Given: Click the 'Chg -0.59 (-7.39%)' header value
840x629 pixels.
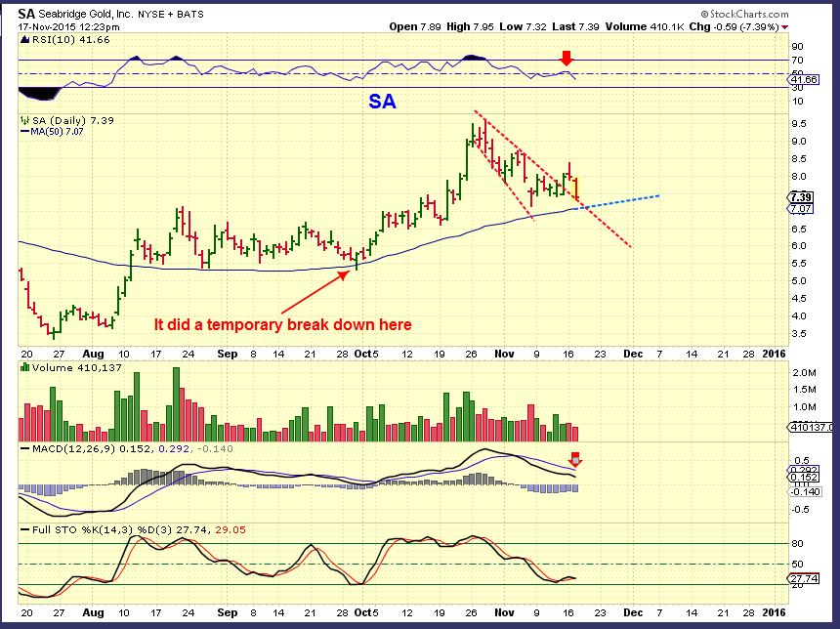Looking at the screenshot, I should pos(734,26).
